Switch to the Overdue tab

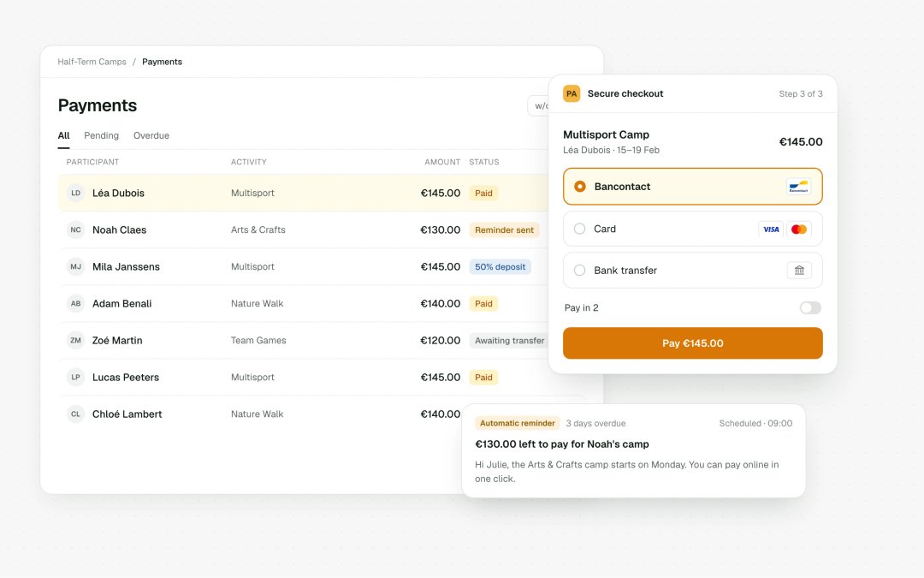pos(151,135)
